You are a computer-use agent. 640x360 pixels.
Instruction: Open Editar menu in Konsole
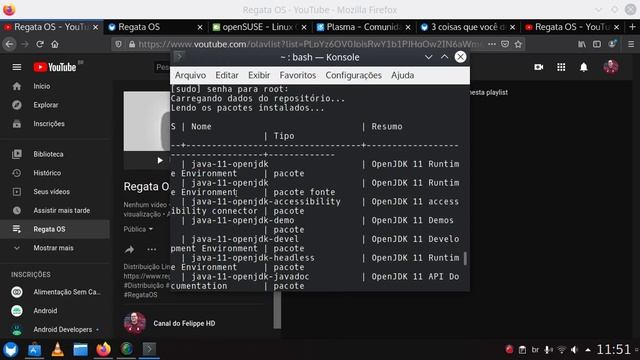pyautogui.click(x=227, y=75)
